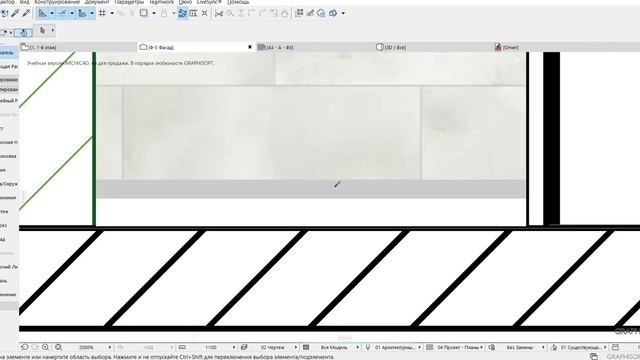This screenshot has width=640, height=360.
Task: Click the fit in window magnifier icon
Action: [x=58, y=347]
